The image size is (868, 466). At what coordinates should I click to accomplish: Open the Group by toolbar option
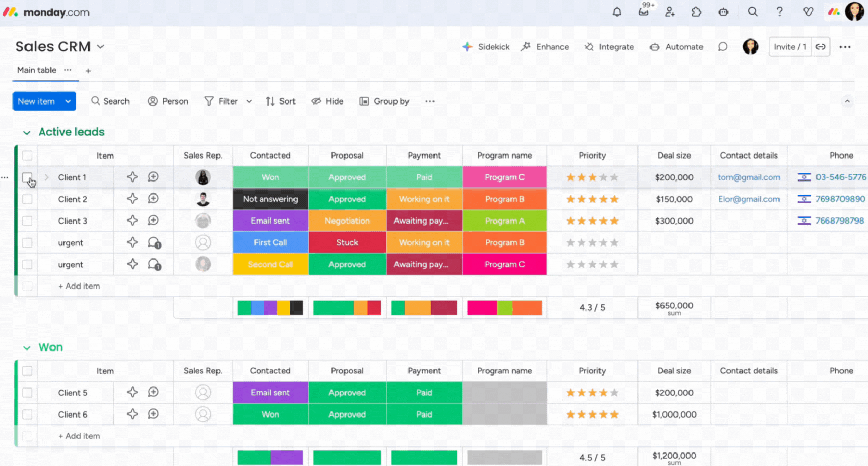coord(384,101)
